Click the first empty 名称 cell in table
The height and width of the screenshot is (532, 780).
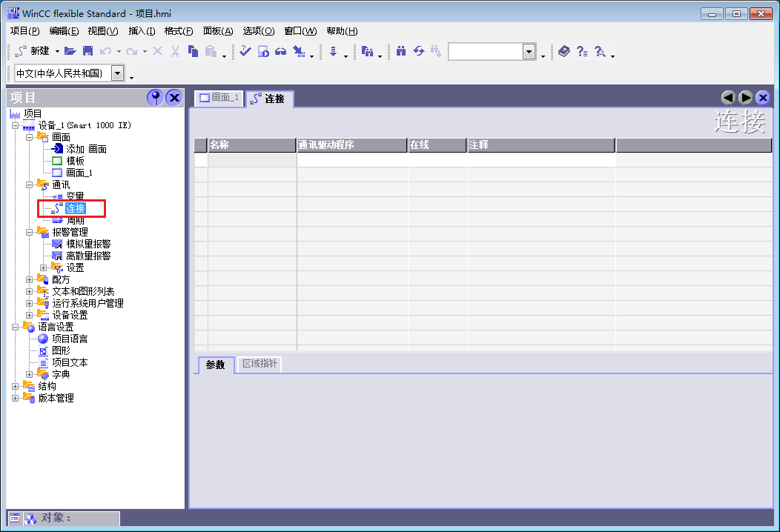coord(252,159)
